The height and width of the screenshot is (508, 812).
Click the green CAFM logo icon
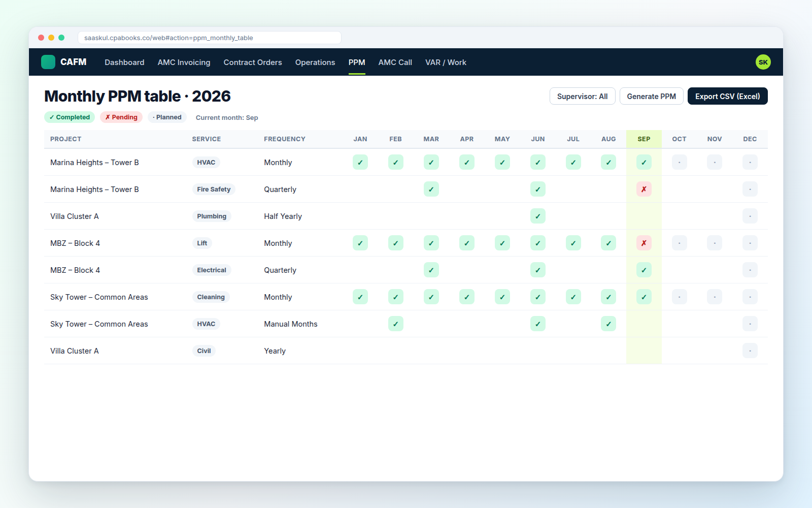tap(48, 62)
